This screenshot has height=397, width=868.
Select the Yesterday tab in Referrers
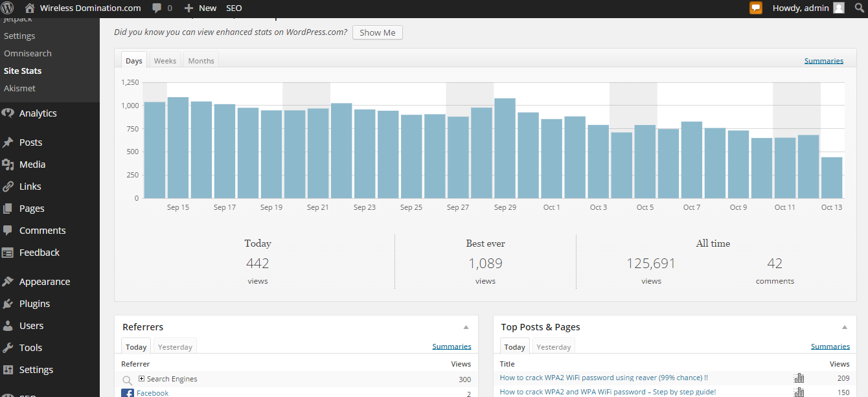pos(176,346)
